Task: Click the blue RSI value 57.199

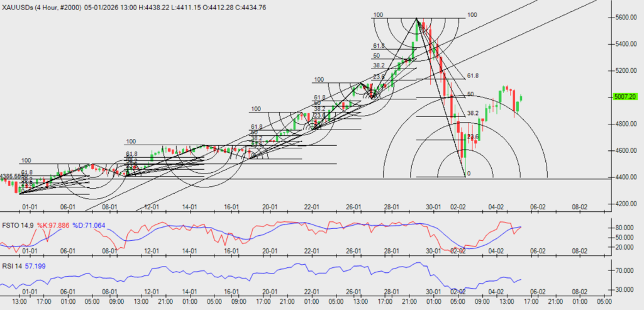Action: (38, 267)
